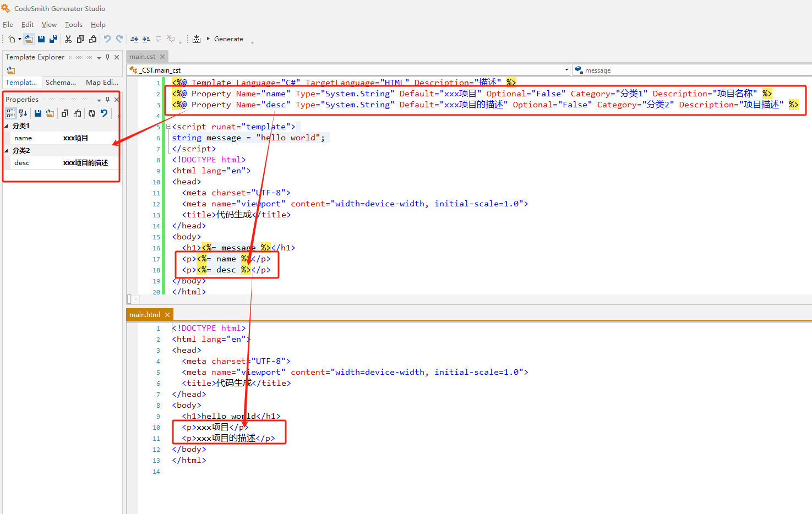Click the Build template icon beside Generate

click(197, 39)
